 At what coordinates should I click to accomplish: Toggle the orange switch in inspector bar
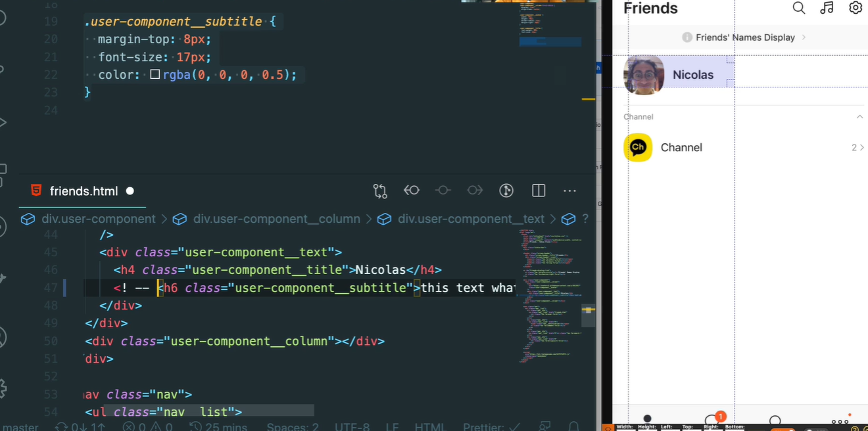[783, 430]
